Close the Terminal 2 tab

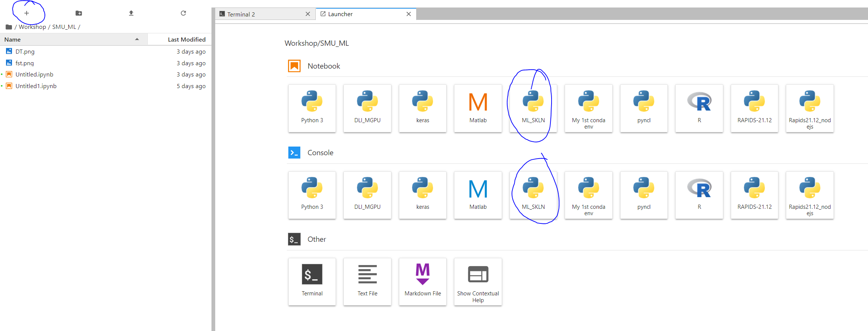click(x=308, y=14)
